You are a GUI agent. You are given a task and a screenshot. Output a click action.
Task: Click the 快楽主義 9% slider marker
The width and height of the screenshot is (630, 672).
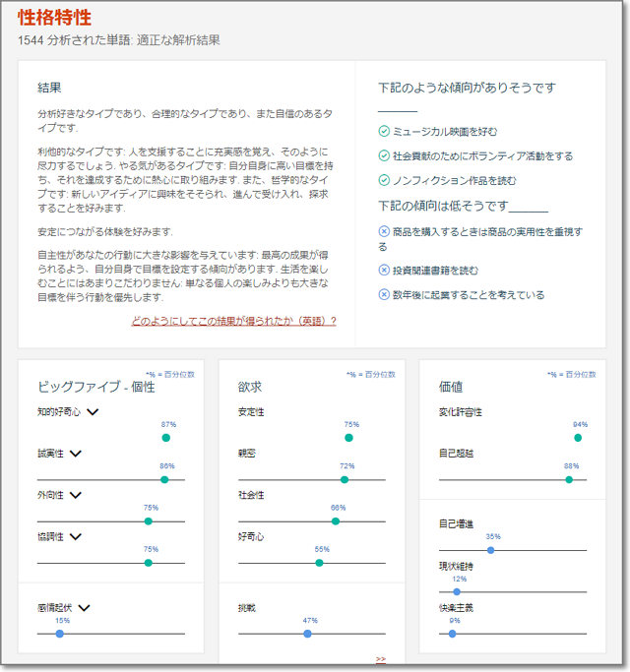(x=453, y=634)
